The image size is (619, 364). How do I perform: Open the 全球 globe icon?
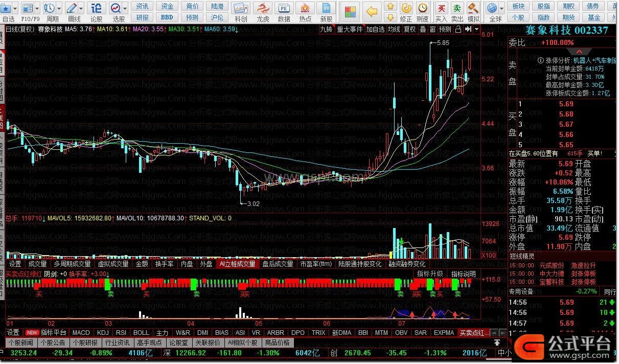[x=492, y=8]
